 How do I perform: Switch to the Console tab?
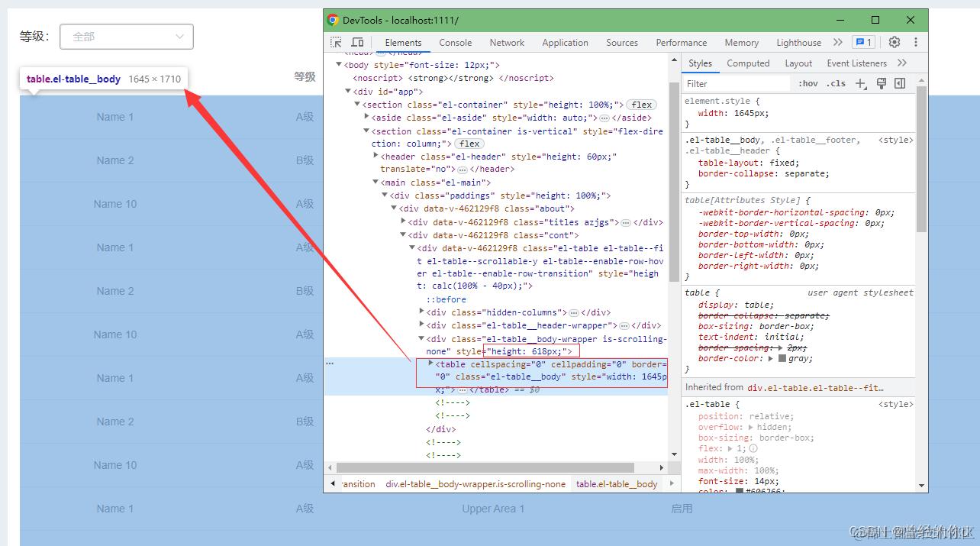click(455, 43)
